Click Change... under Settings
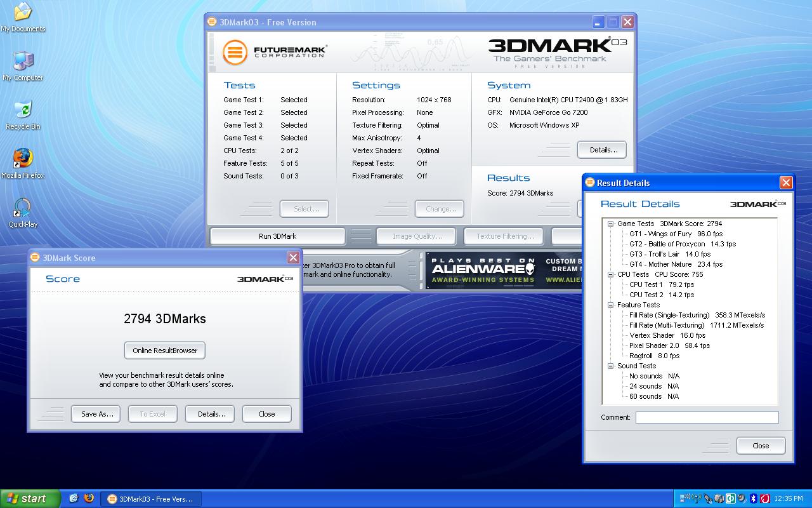Image resolution: width=812 pixels, height=508 pixels. (441, 209)
